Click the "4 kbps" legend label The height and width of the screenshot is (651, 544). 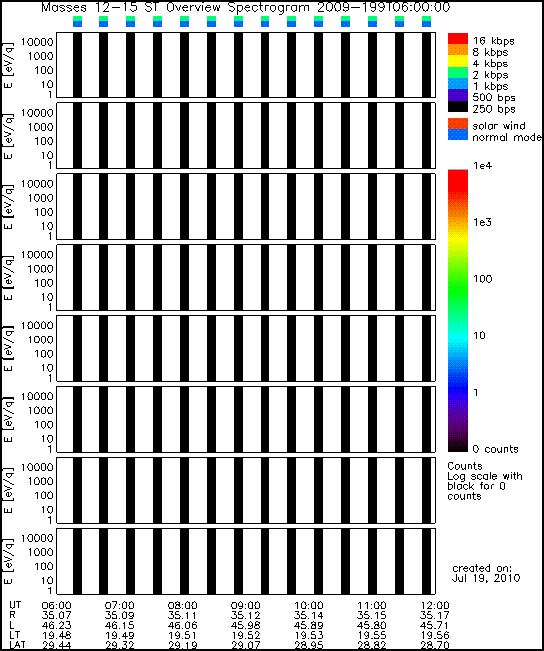(x=490, y=64)
